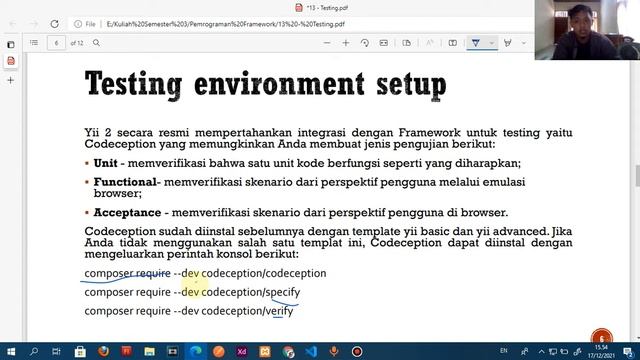Click the heading 'Testing environment setup'

pyautogui.click(x=265, y=85)
